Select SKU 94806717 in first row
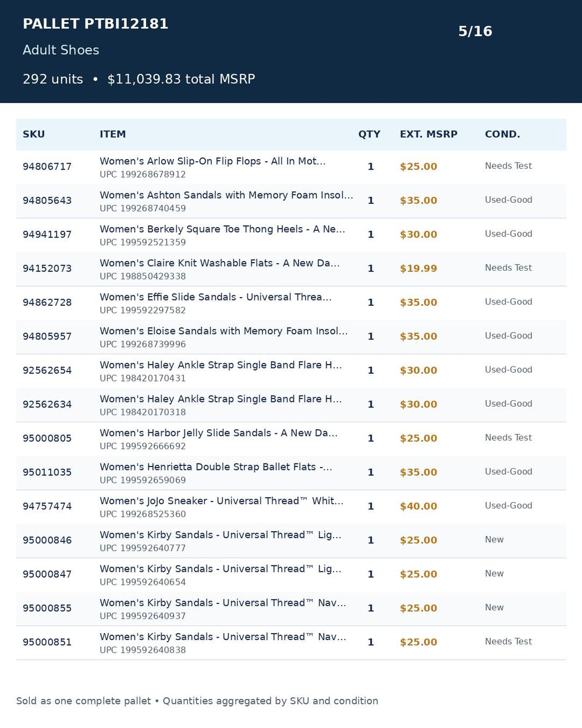 point(47,167)
